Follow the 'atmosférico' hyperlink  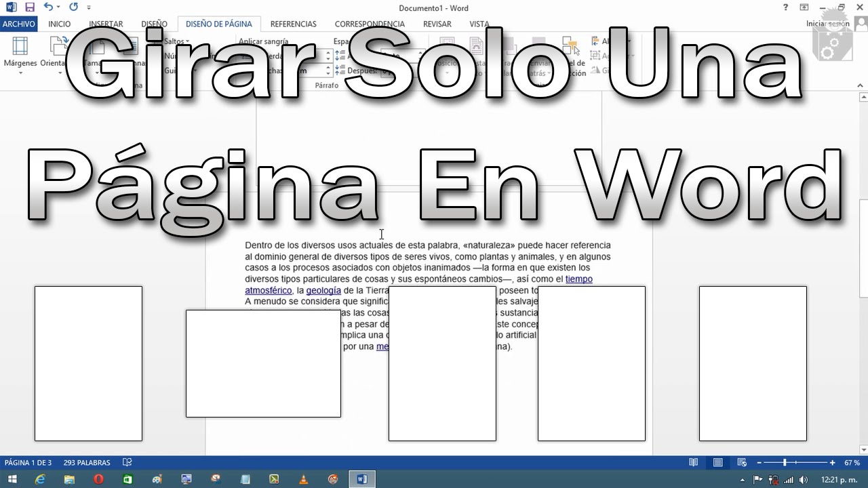tap(268, 291)
